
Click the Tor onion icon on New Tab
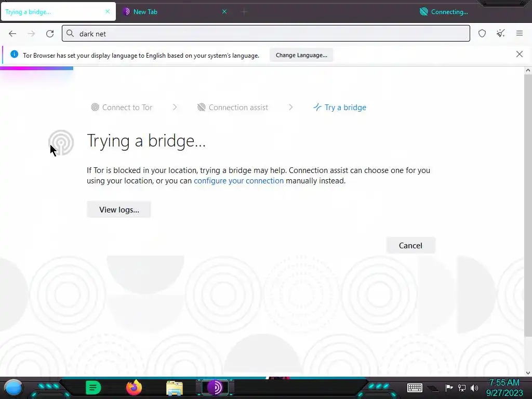(126, 11)
